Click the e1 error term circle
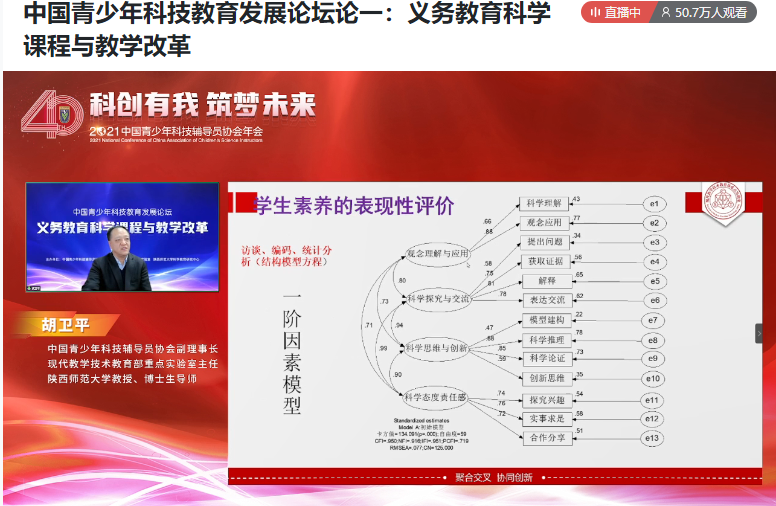 pos(654,204)
